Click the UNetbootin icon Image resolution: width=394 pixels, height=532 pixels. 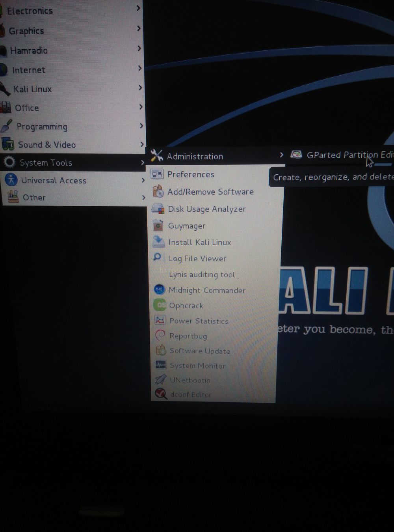click(160, 379)
